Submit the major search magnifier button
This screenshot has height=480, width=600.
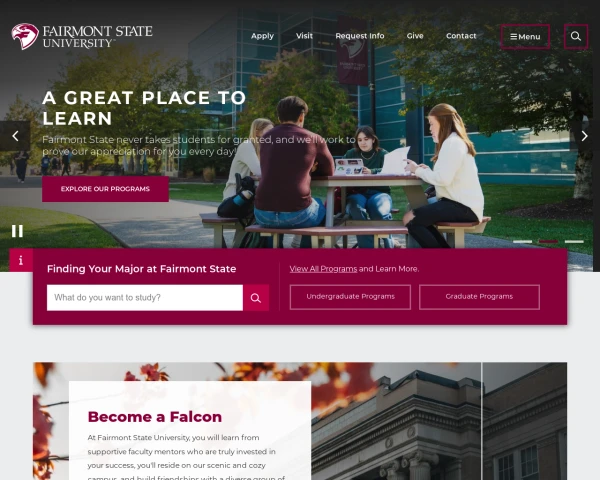[256, 298]
